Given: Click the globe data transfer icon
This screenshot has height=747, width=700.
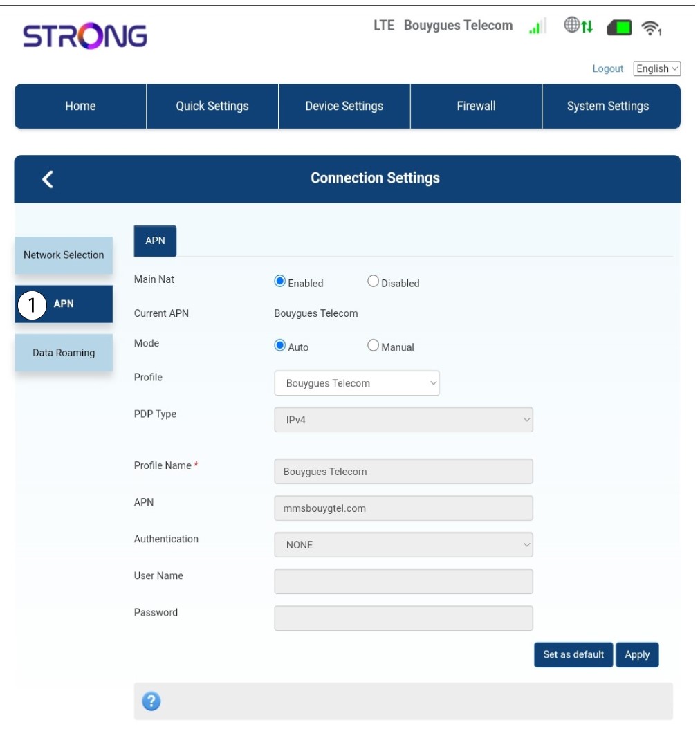Looking at the screenshot, I should click(x=578, y=26).
